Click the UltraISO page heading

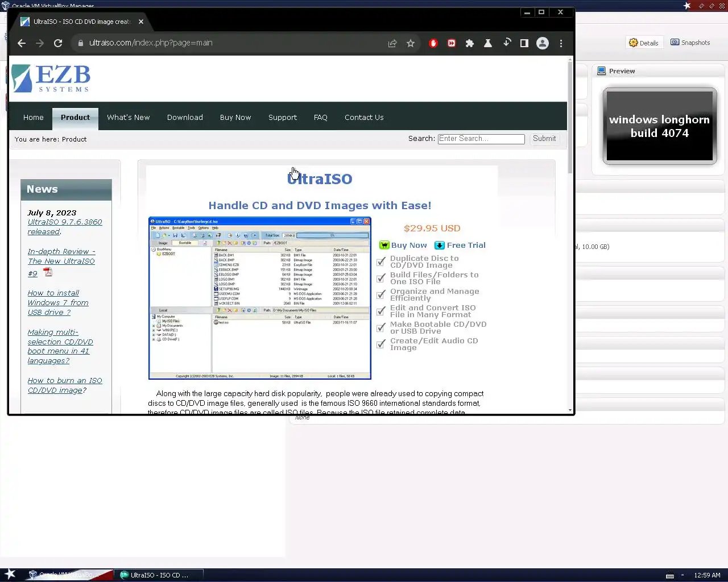click(x=320, y=179)
